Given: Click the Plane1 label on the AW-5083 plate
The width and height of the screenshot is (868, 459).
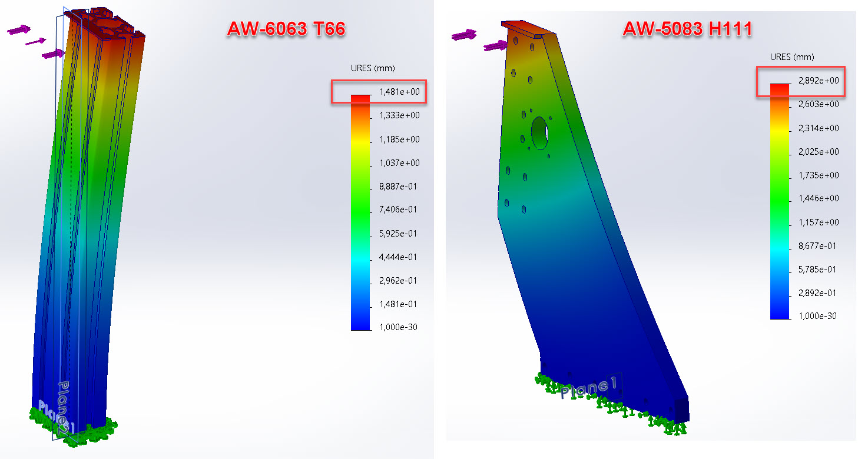Looking at the screenshot, I should point(588,388).
